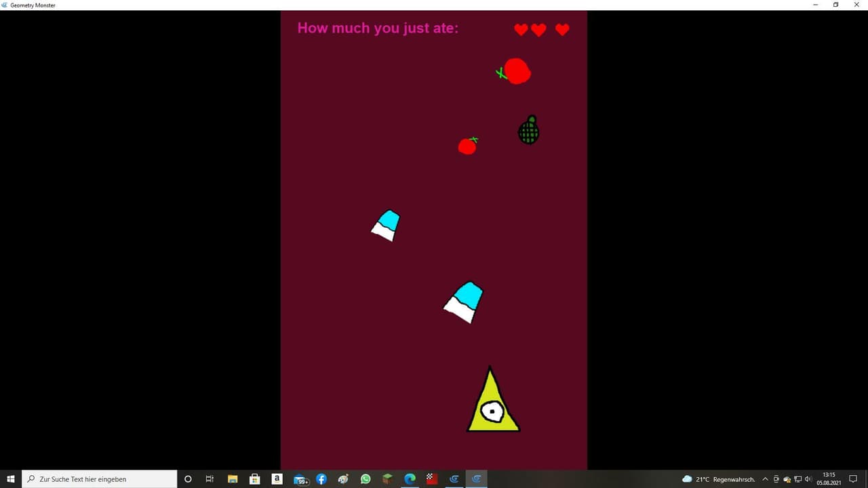Open network settings from tray icon
The image size is (868, 488).
tap(798, 479)
